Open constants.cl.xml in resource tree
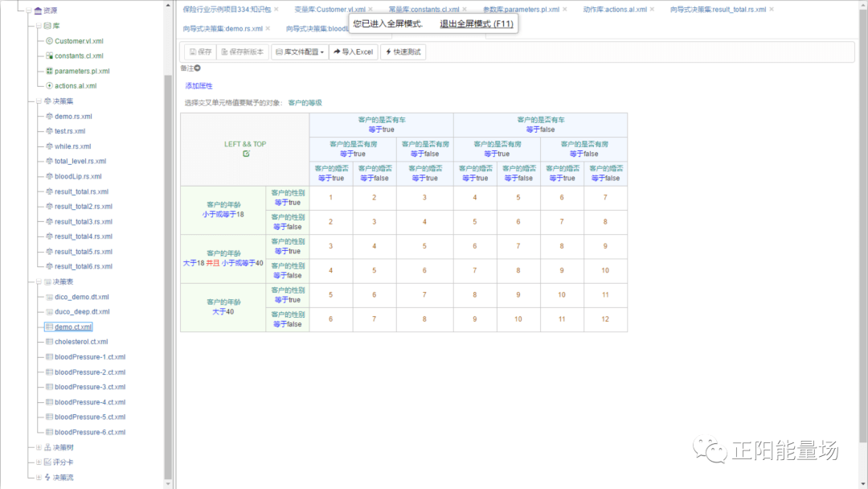Viewport: 868px width, 489px height. (x=79, y=56)
